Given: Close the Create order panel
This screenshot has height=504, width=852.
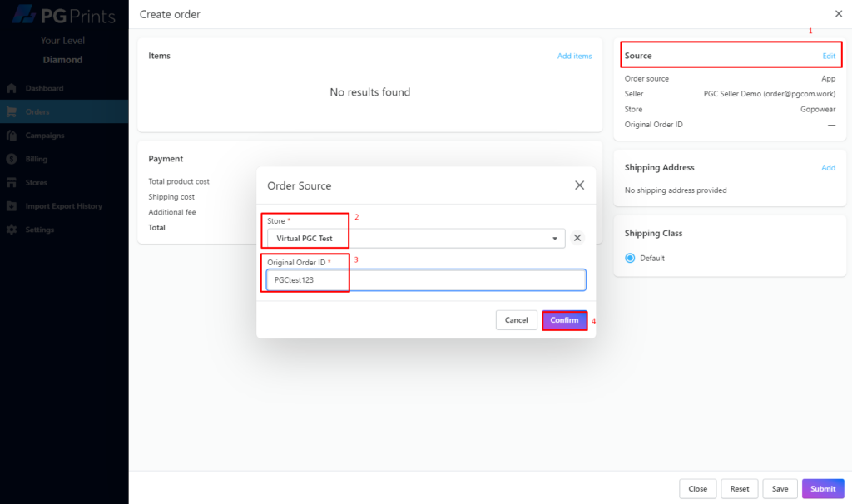Looking at the screenshot, I should [x=838, y=14].
